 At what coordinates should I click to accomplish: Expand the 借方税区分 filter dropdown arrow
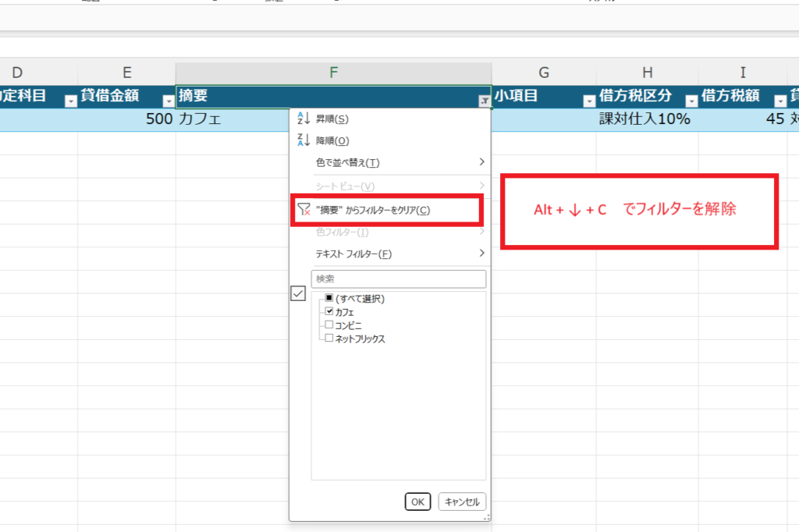pos(691,101)
